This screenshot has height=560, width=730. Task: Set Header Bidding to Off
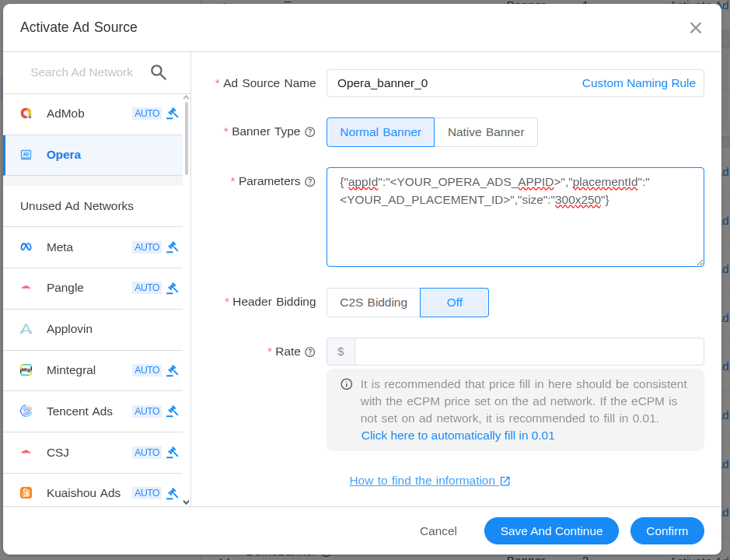coord(454,303)
